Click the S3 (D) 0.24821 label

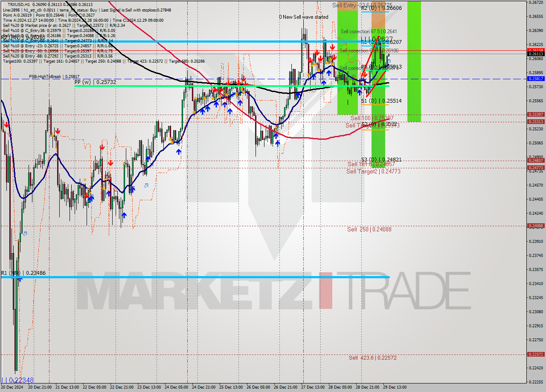click(x=381, y=160)
